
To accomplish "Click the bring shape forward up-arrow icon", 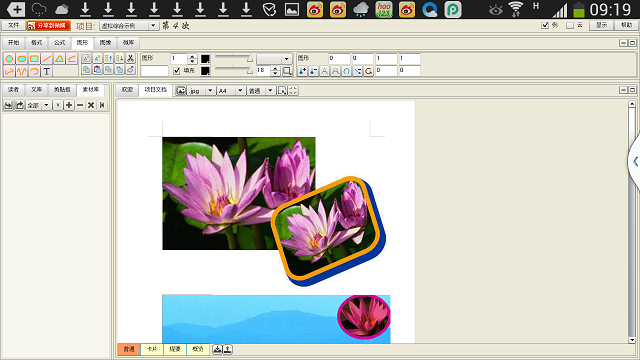I will (108, 58).
